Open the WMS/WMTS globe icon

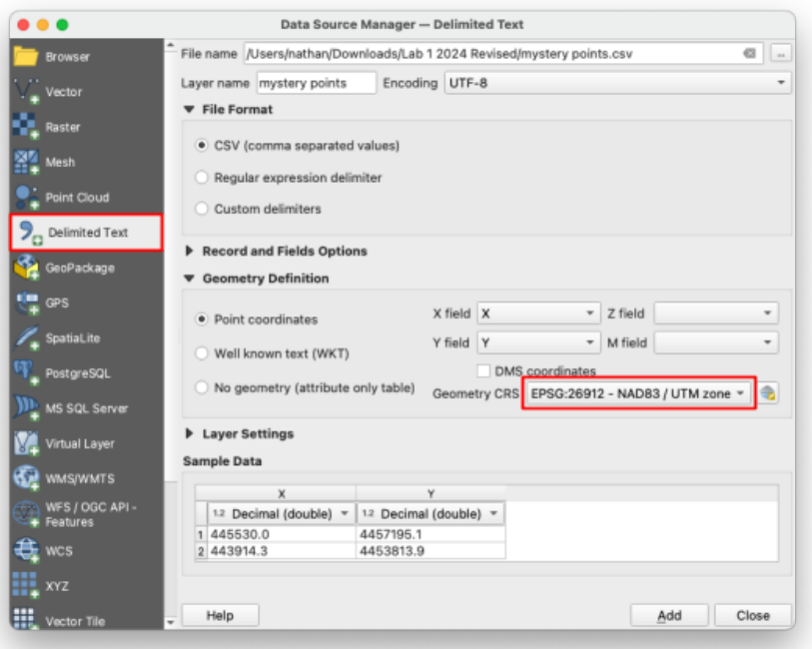pyautogui.click(x=26, y=478)
